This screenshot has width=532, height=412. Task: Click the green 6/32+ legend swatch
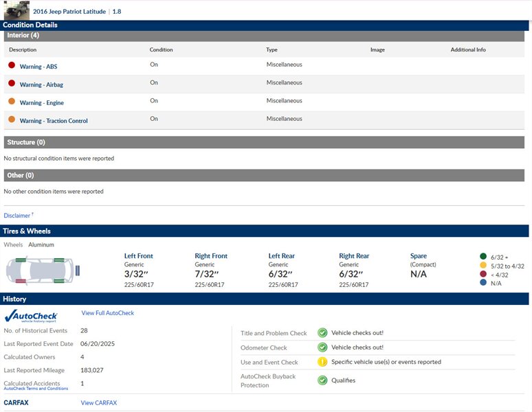[483, 257]
